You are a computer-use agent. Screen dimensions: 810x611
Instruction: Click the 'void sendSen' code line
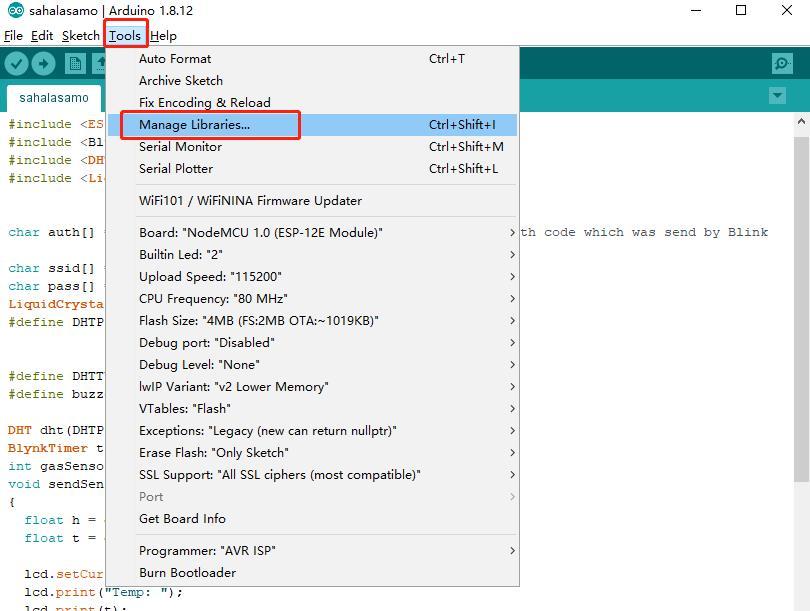point(56,484)
